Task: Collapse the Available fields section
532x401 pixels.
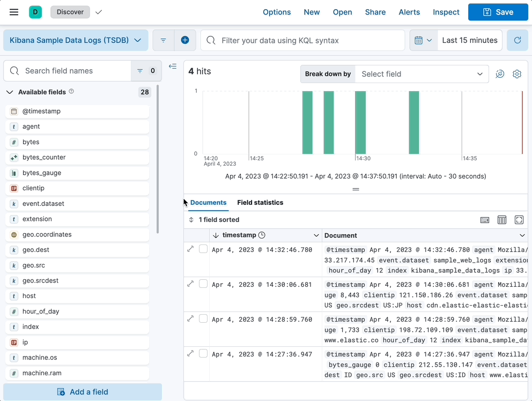Action: point(10,92)
